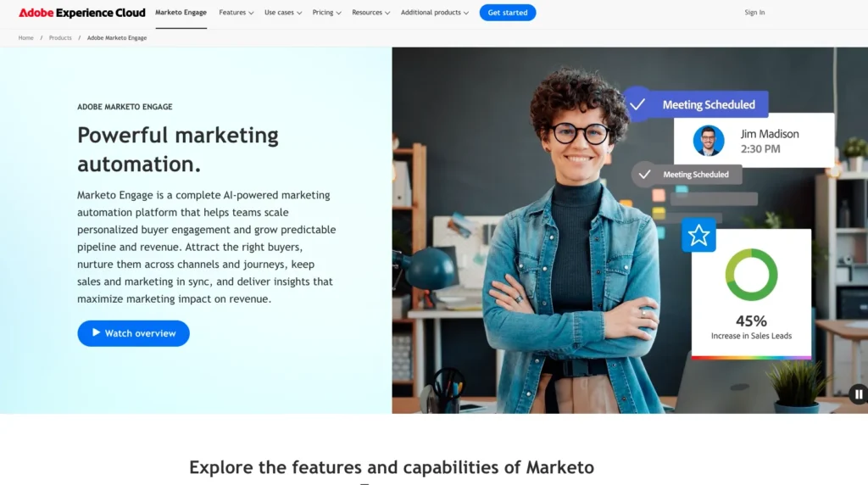Expand the Use cases dropdown
Screen dimensions: 868x485
click(x=283, y=12)
